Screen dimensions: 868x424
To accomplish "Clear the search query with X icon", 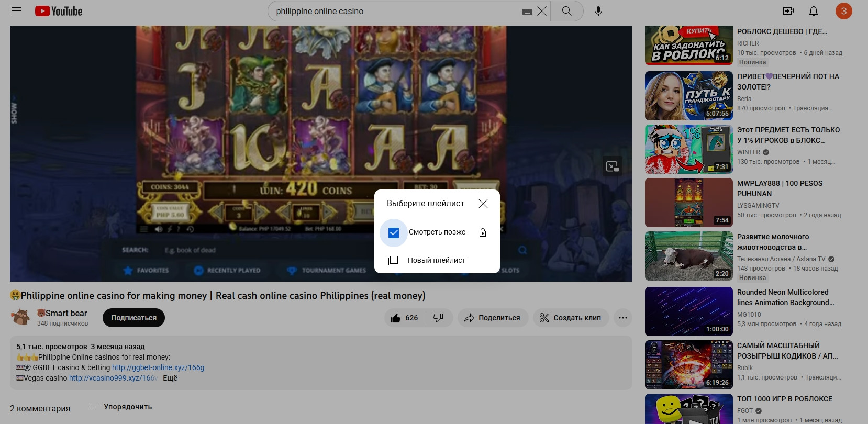I will click(x=542, y=11).
